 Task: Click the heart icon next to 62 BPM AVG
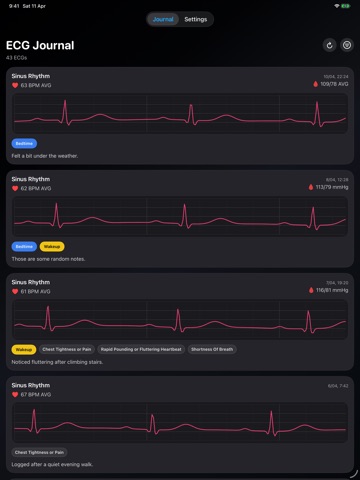tap(15, 188)
